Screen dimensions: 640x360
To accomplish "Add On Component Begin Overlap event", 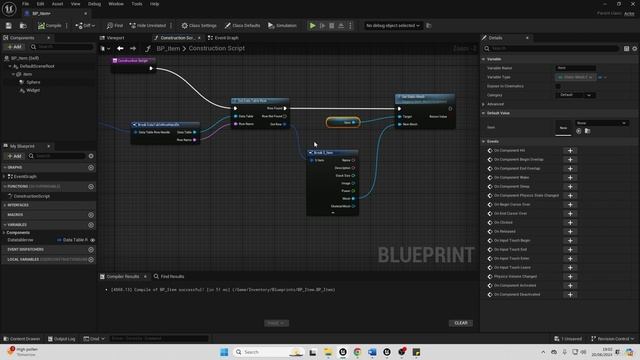I will tap(570, 160).
